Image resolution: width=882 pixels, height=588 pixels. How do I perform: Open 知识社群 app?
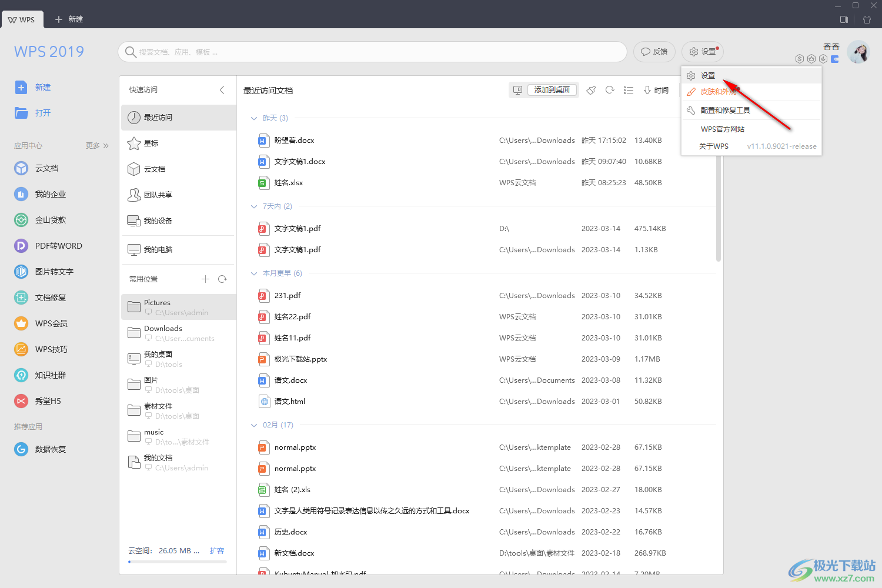click(x=40, y=375)
